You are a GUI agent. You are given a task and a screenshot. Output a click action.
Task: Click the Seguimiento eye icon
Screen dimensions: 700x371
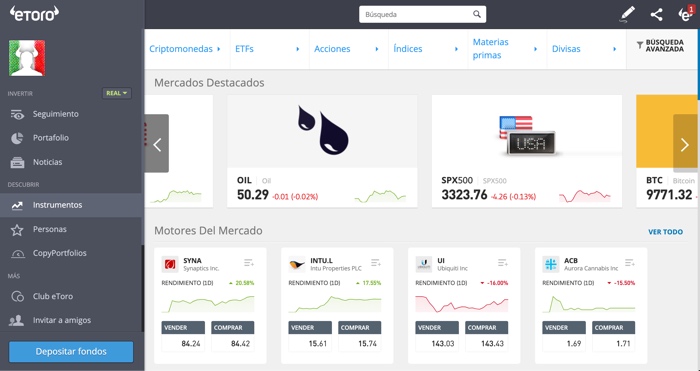17,115
